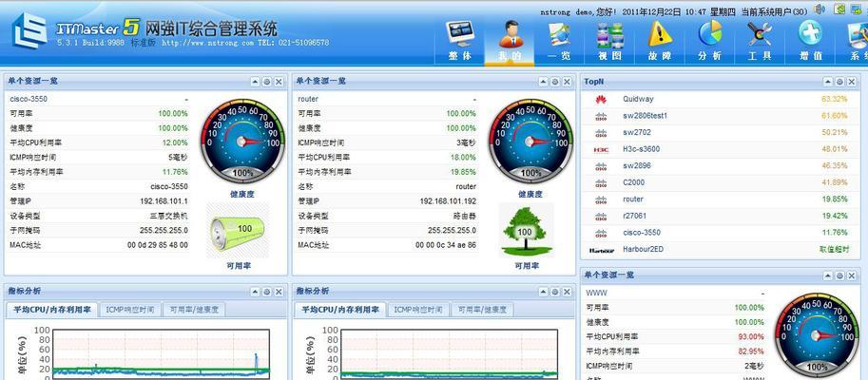This screenshot has width=868, height=380.
Task: Click r27061 in the TopN list
Action: (634, 216)
